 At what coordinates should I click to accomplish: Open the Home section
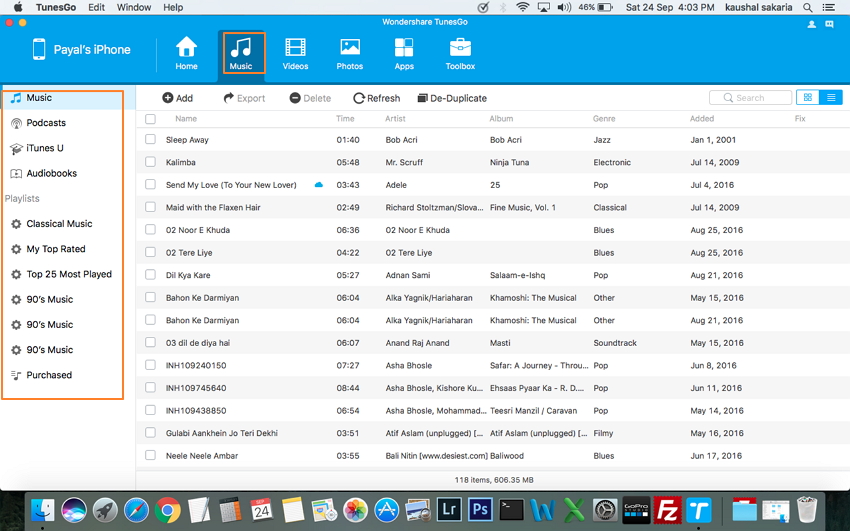pyautogui.click(x=186, y=53)
